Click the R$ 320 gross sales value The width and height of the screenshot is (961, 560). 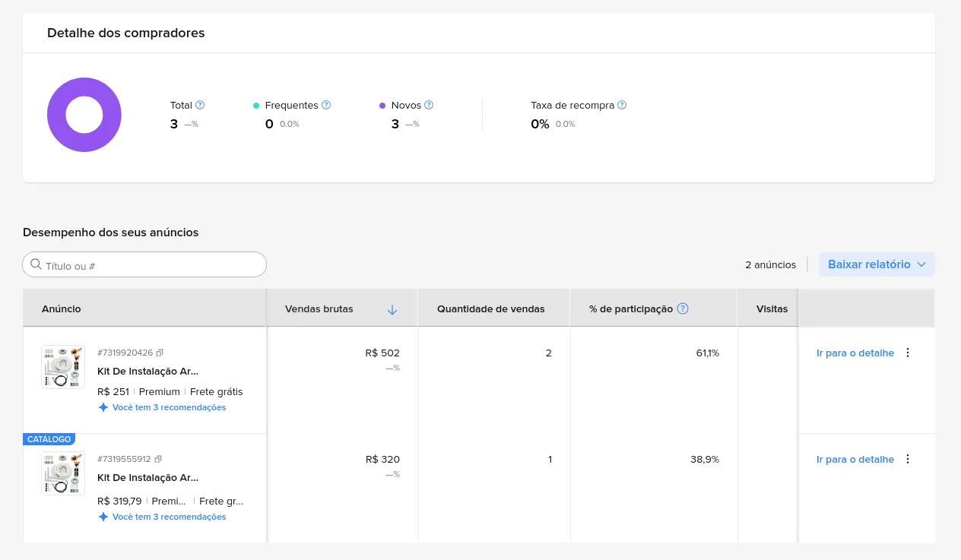tap(382, 459)
